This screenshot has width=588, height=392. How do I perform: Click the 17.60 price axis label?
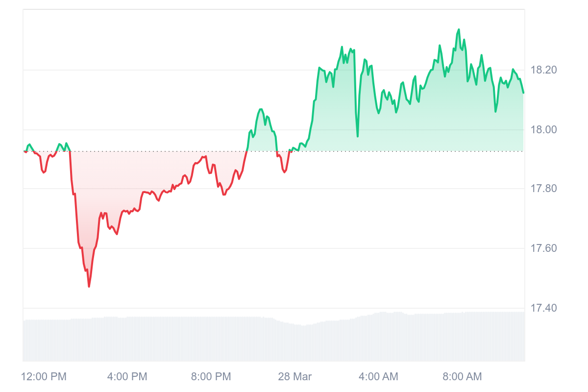pyautogui.click(x=544, y=248)
